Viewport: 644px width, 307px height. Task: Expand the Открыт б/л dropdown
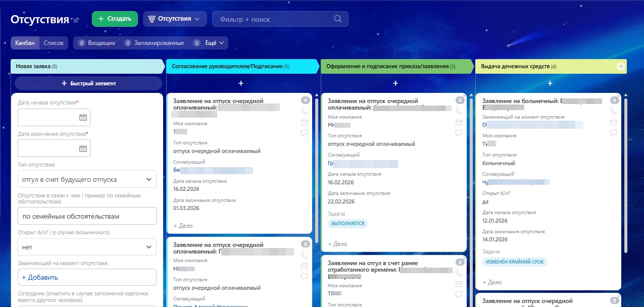tap(86, 247)
